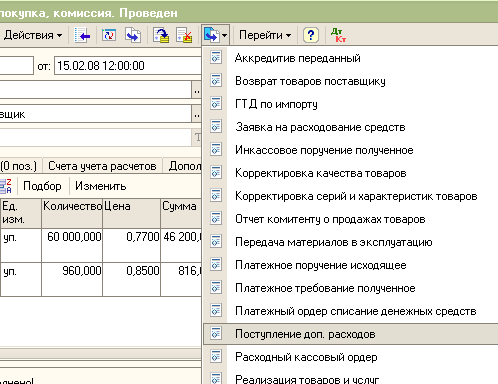The height and width of the screenshot is (384, 498).
Task: Click the blue left arrow list icon
Action: [x=82, y=35]
